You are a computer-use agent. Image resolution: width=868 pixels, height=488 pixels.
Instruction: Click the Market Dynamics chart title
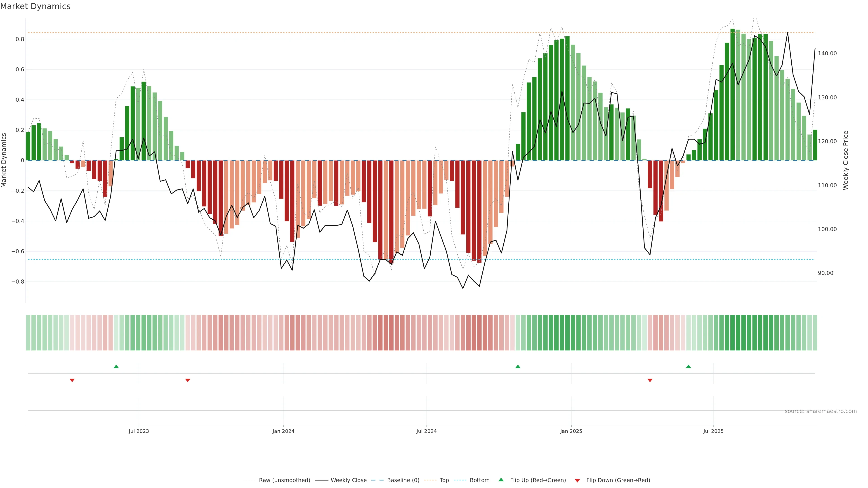tap(35, 6)
